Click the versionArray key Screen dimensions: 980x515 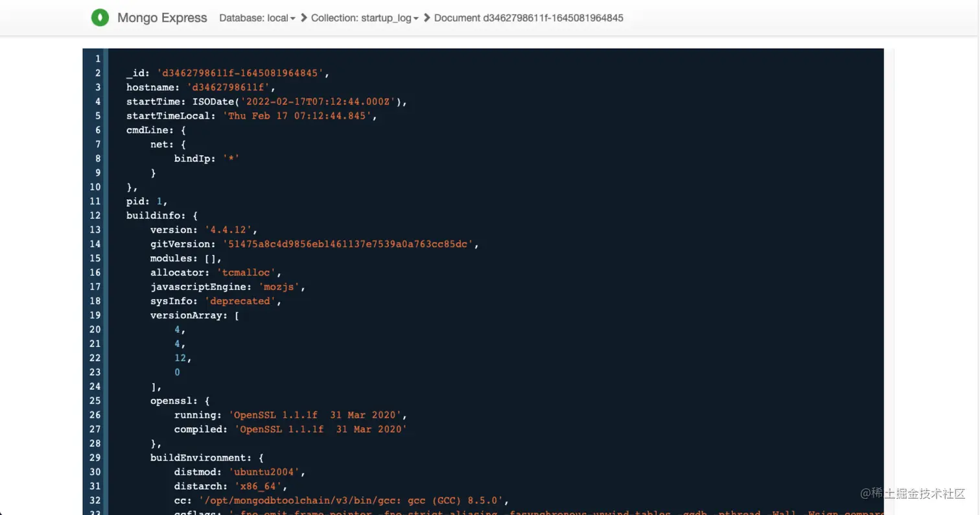(x=186, y=315)
